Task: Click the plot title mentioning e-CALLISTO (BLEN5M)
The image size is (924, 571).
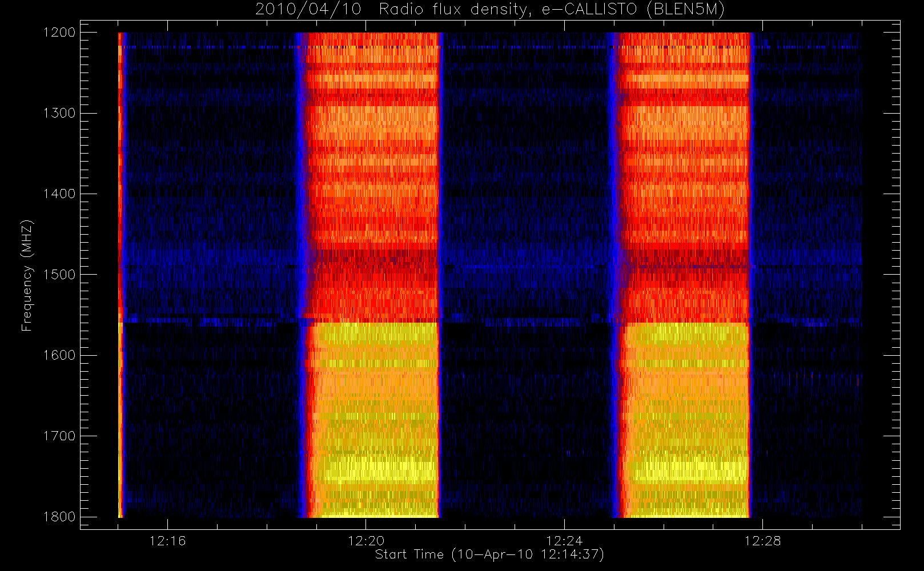Action: coord(490,9)
